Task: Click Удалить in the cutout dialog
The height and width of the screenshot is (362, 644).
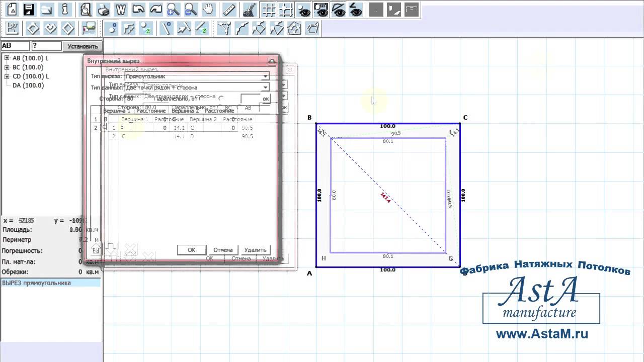Action: [255, 250]
